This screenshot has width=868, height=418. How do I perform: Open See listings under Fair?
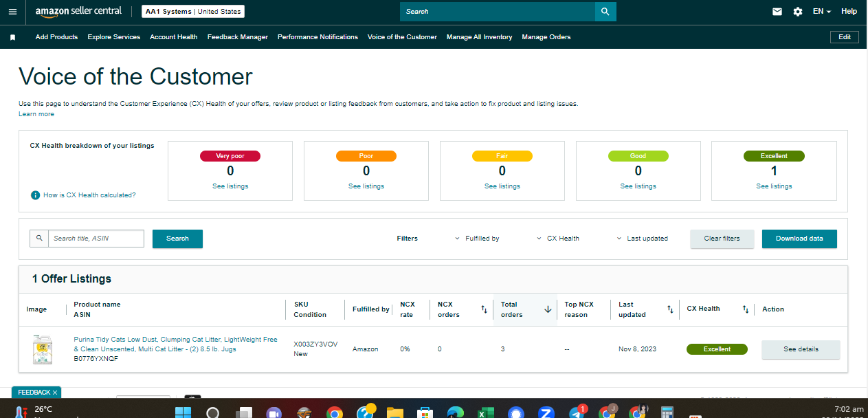tap(502, 186)
